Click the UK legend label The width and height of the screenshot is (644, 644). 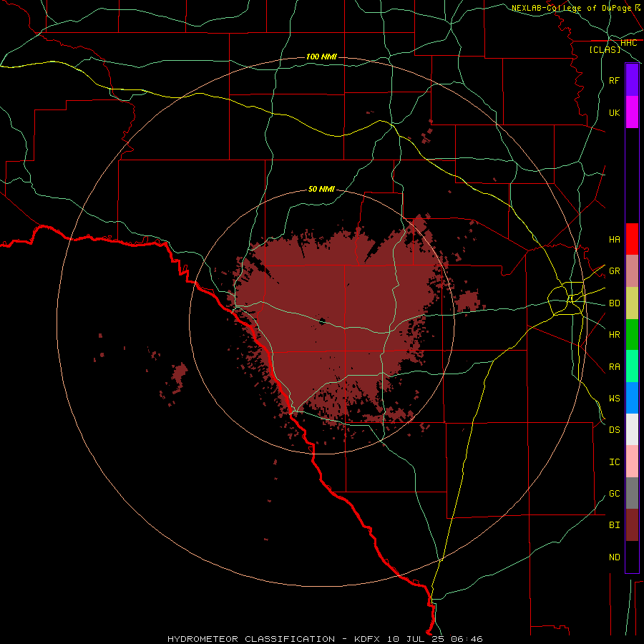coord(614,112)
